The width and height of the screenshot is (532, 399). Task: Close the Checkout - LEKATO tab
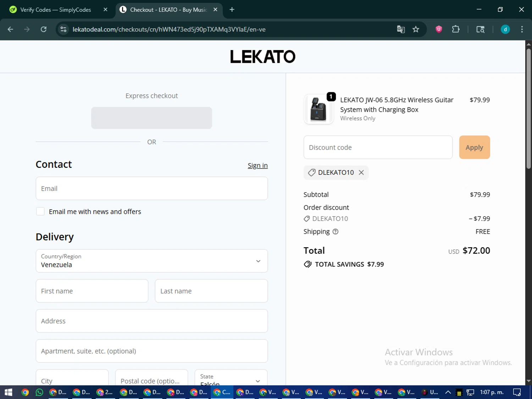(215, 10)
